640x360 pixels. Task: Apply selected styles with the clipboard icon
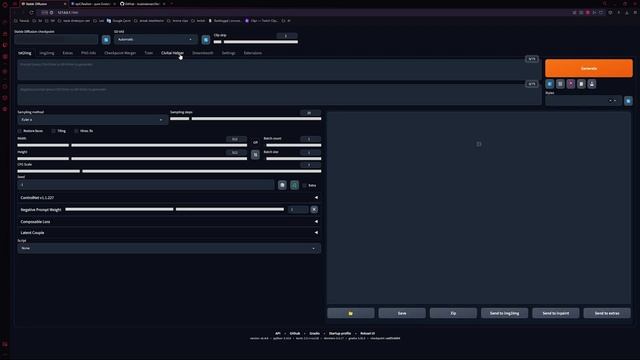[x=581, y=84]
